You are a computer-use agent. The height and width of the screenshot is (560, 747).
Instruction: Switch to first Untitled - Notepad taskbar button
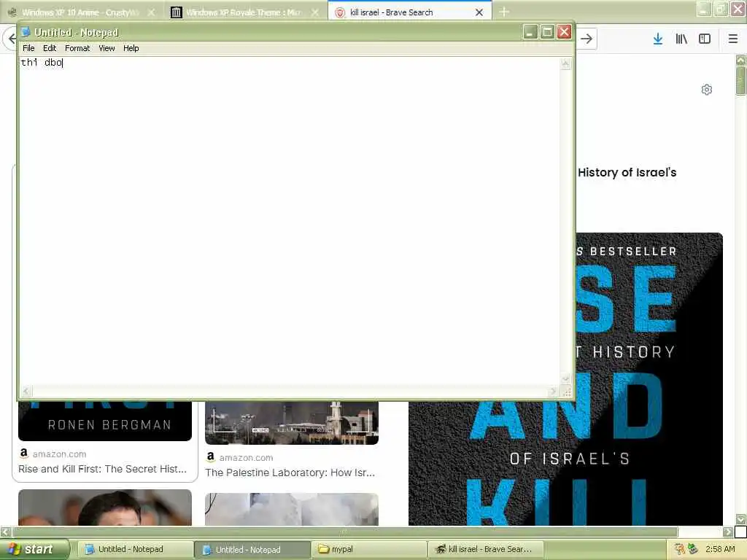pos(134,550)
